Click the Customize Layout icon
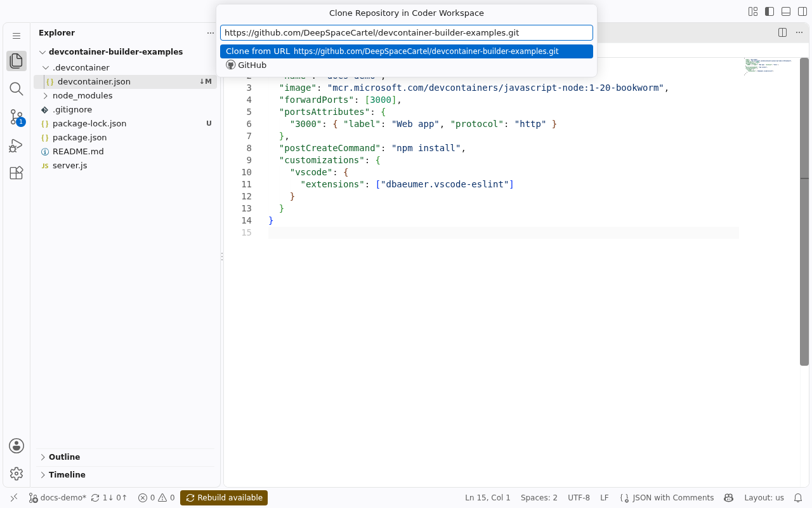The height and width of the screenshot is (508, 812). (x=753, y=11)
